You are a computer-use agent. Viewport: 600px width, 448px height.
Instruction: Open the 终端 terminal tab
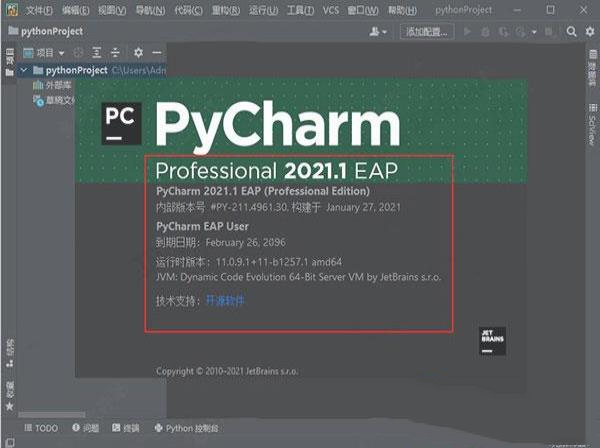click(125, 428)
